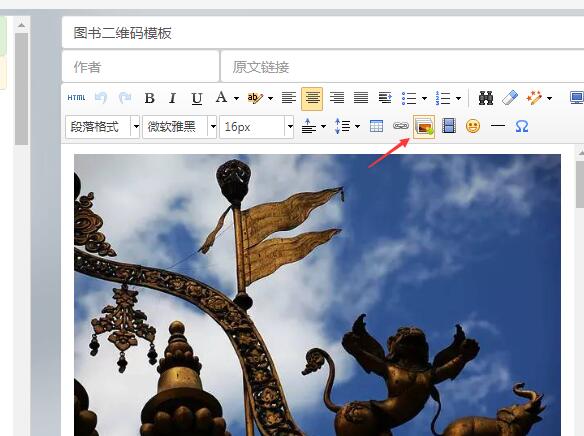
Task: Open the insert image dialog
Action: (x=424, y=127)
